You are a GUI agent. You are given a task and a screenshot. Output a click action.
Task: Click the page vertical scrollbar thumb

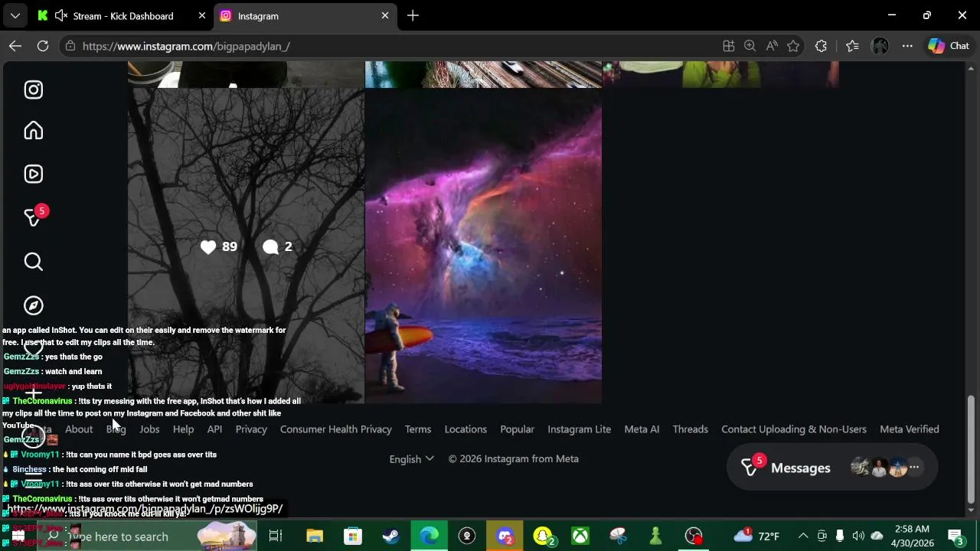coord(972,449)
